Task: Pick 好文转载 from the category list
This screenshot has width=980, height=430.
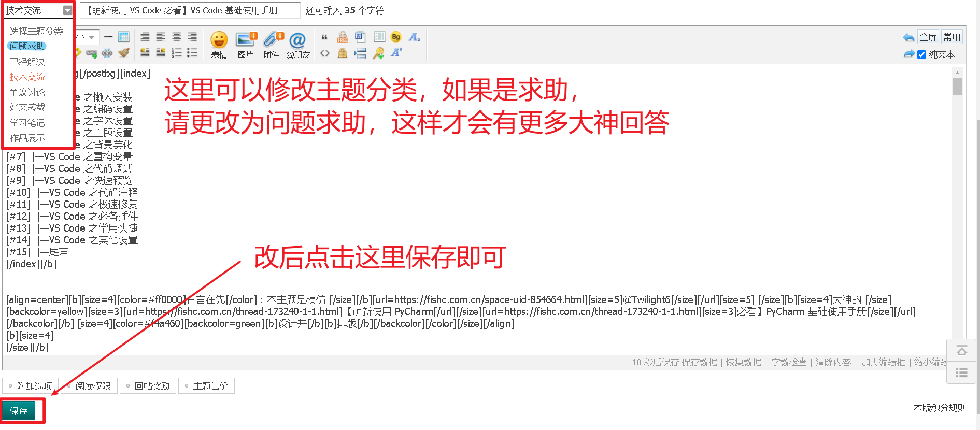Action: (x=27, y=107)
